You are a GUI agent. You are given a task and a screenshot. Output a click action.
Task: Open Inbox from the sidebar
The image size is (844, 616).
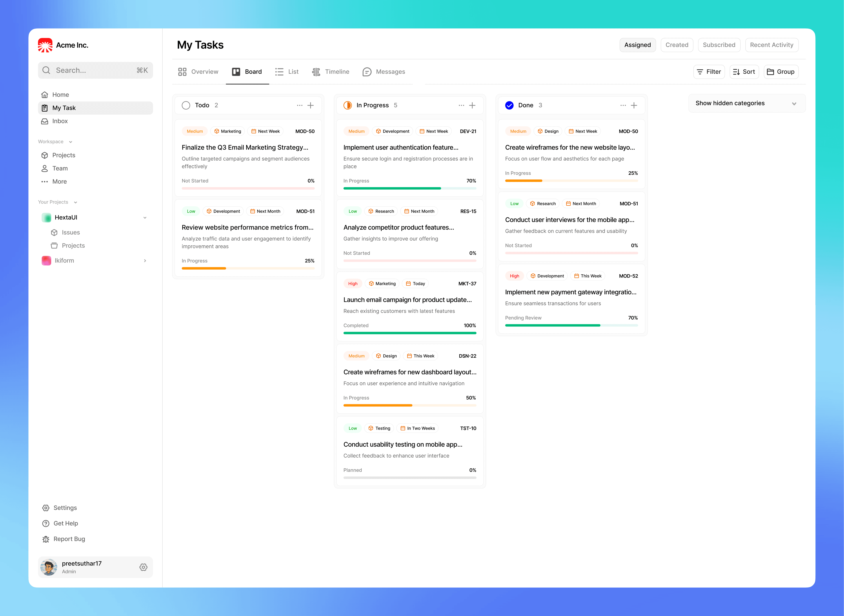(x=60, y=121)
